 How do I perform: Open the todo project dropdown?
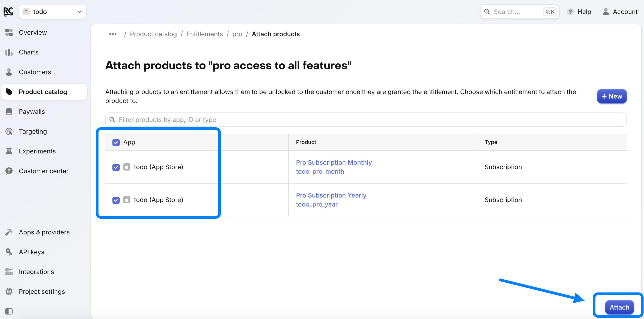pyautogui.click(x=52, y=12)
